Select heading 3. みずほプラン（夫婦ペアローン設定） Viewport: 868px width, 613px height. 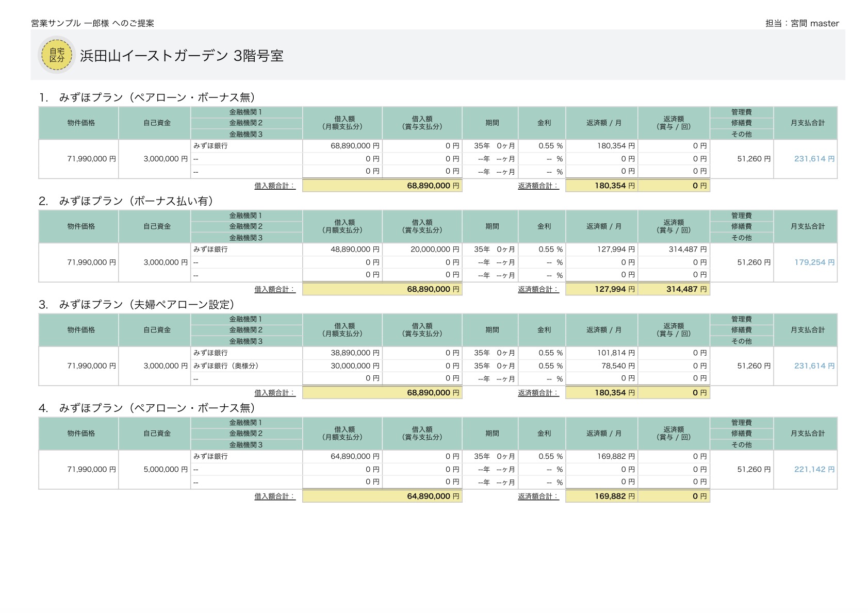(x=137, y=305)
